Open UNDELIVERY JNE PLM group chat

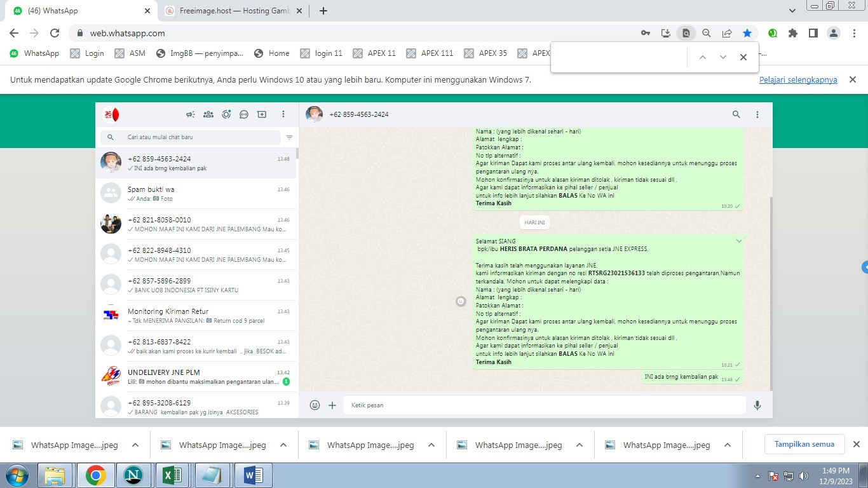[x=196, y=377]
